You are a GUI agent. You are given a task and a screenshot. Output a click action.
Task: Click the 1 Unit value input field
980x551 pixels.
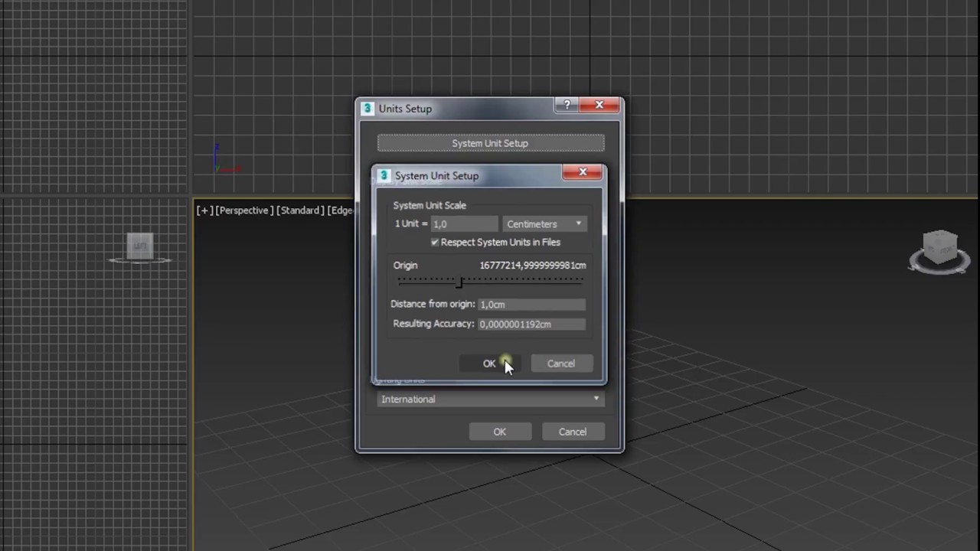pyautogui.click(x=464, y=224)
